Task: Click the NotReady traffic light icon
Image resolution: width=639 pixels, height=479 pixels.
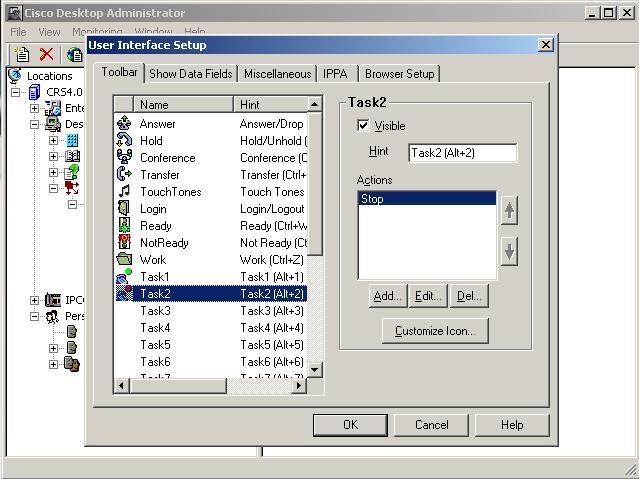Action: [x=124, y=242]
